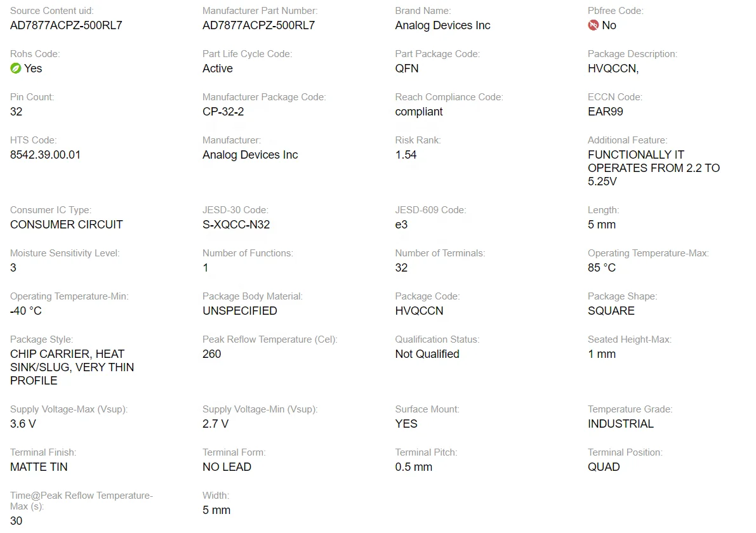The width and height of the screenshot is (756, 533).
Task: Click the QFN part package code
Action: coord(407,69)
